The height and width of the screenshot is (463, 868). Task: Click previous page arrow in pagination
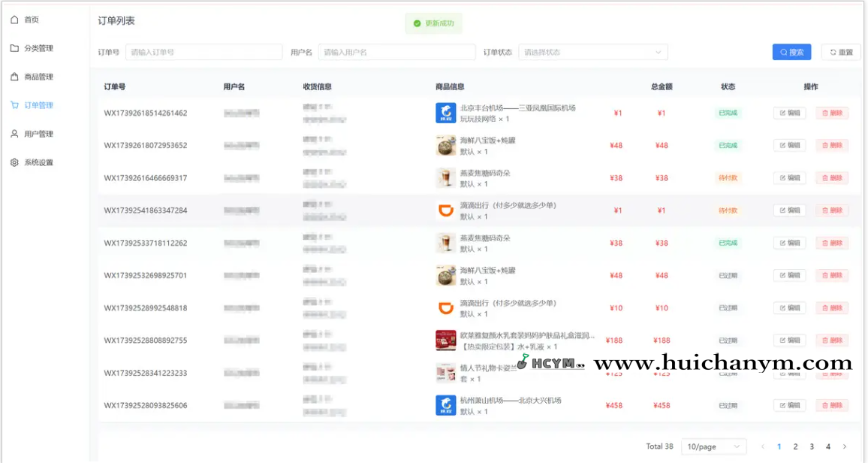point(763,446)
